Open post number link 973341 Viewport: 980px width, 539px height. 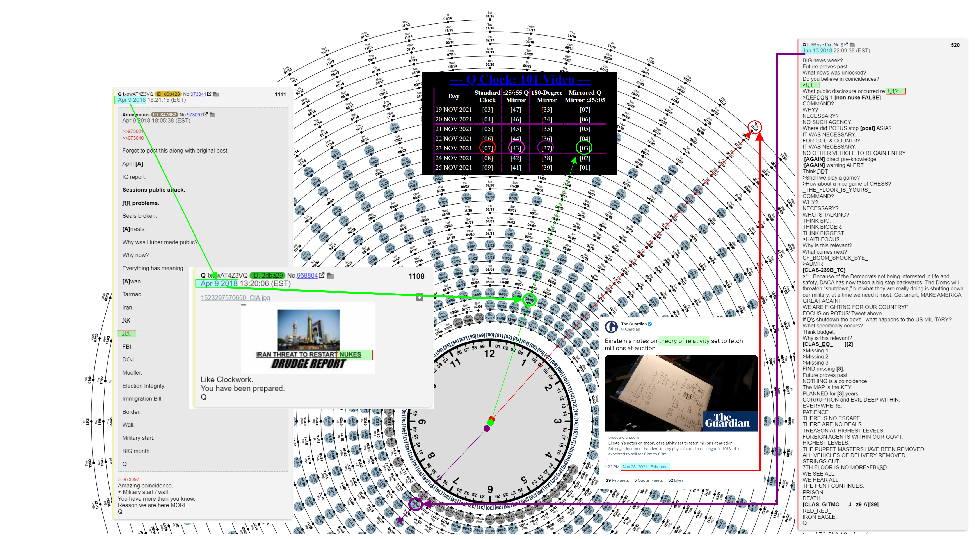[198, 94]
